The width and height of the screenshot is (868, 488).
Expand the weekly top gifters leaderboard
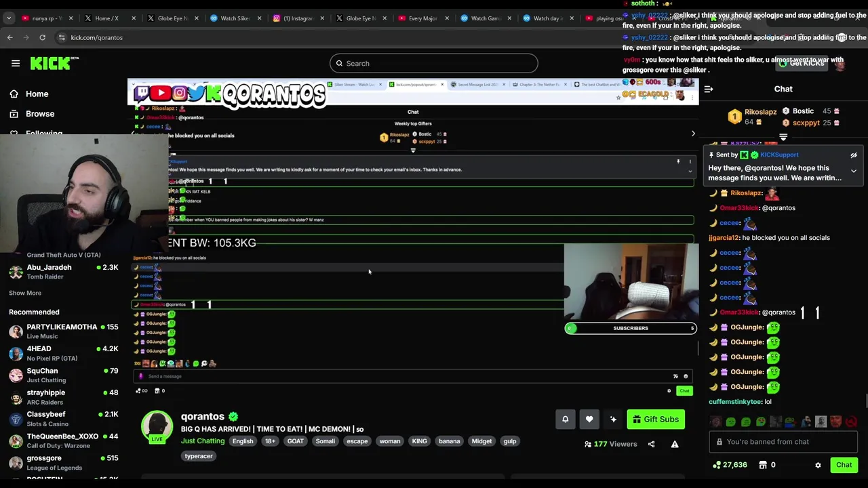pyautogui.click(x=783, y=137)
